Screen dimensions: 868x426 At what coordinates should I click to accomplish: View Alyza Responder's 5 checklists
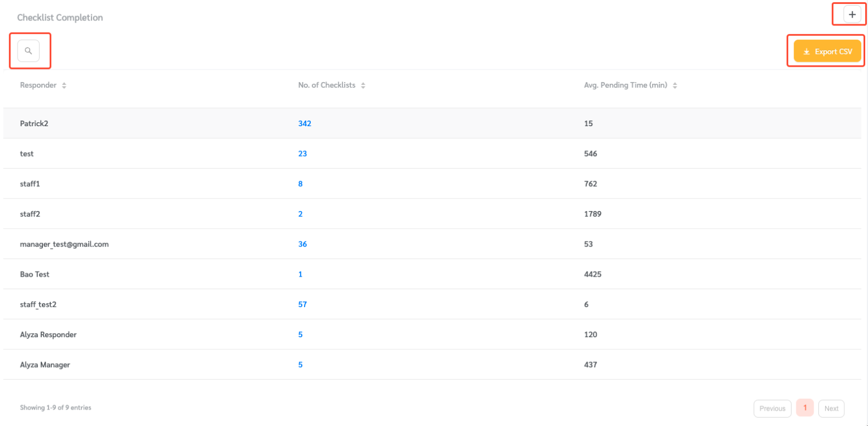300,334
